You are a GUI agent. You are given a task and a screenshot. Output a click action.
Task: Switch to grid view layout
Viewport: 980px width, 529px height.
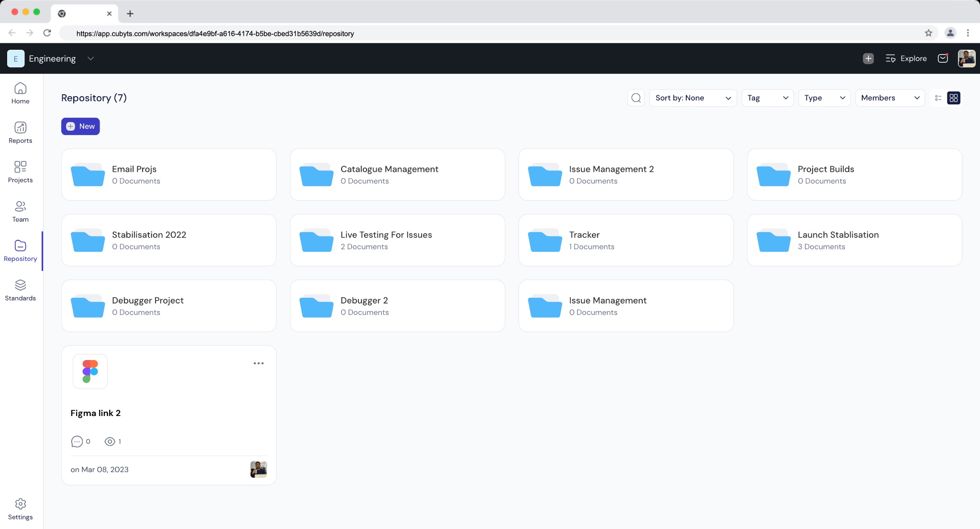(954, 98)
